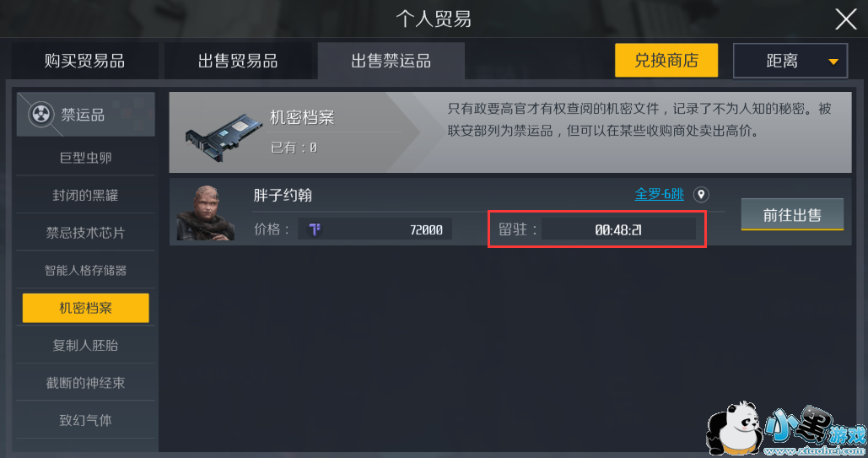Image resolution: width=868 pixels, height=458 pixels.
Task: Switch to the 购买贸易品 tab
Action: [x=84, y=61]
